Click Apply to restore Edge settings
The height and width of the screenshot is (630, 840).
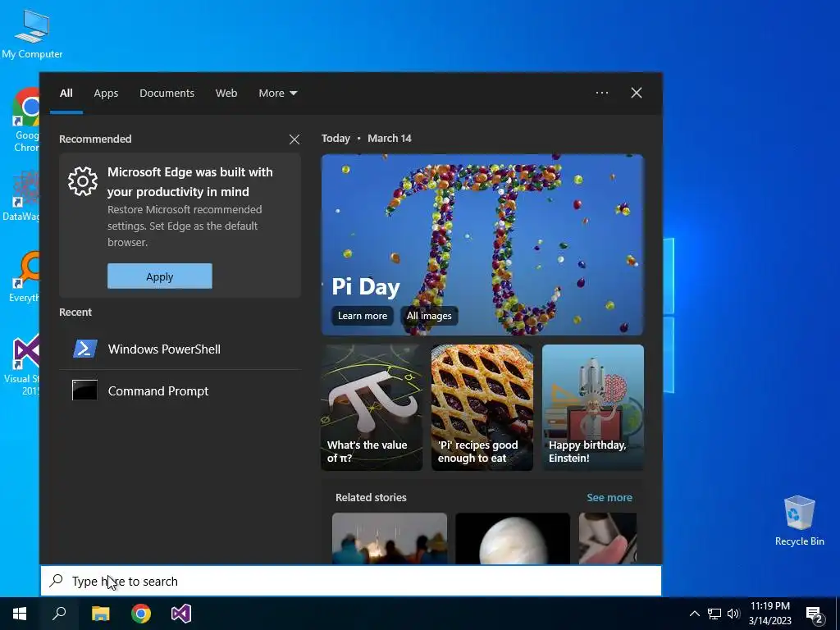pos(160,276)
